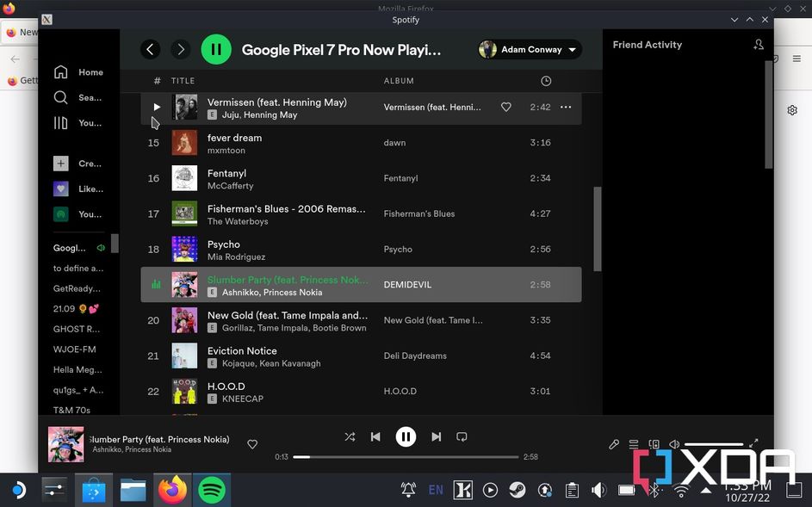Open the EN language selector in the tray
The image size is (812, 507).
tap(436, 490)
